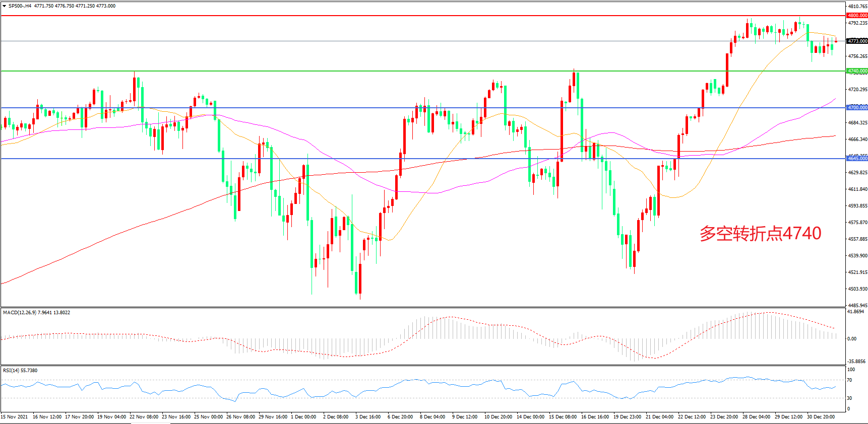Click the RSI(14) indicator label

tap(11, 371)
